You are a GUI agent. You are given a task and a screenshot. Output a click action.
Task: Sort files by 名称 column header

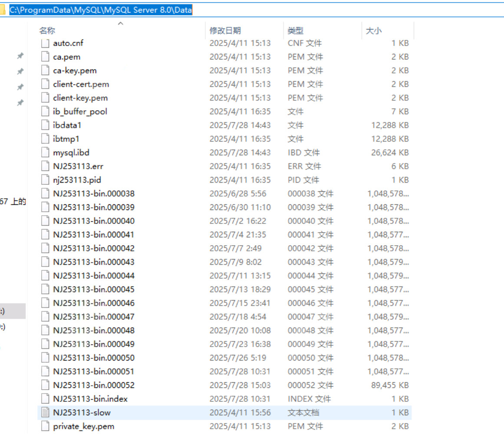47,31
